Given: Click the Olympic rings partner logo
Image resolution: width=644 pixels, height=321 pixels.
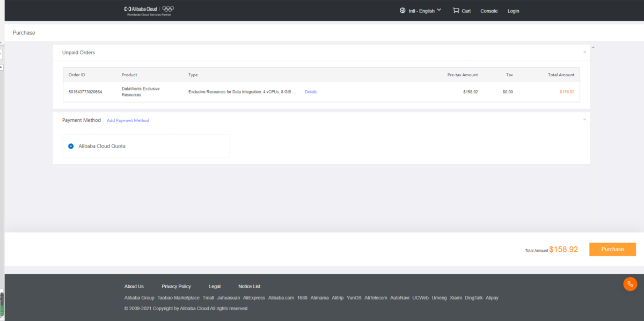Looking at the screenshot, I should (x=169, y=9).
